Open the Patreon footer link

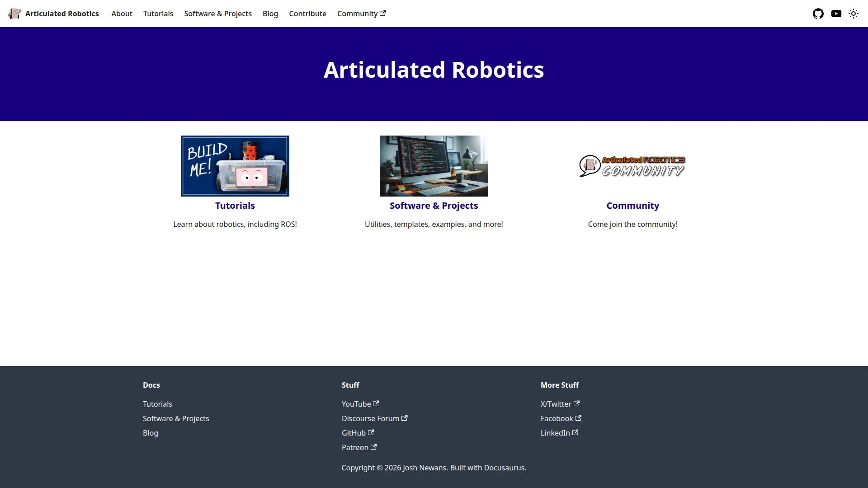pyautogui.click(x=359, y=447)
